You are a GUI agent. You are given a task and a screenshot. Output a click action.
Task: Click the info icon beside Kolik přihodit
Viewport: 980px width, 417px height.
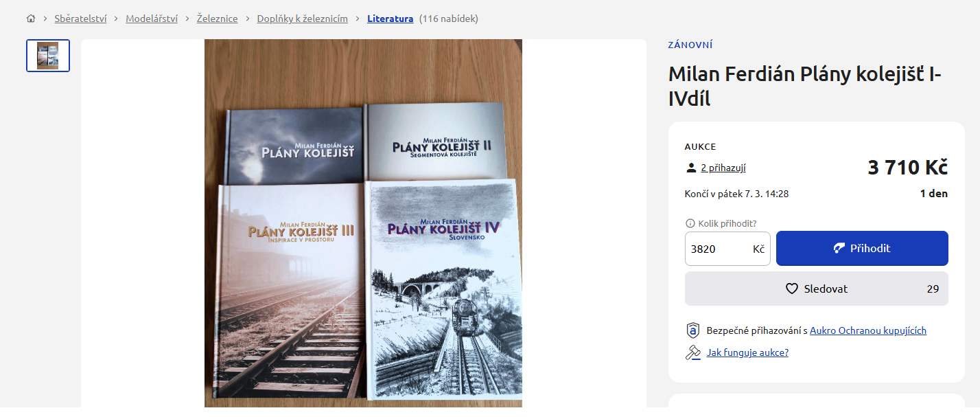tap(690, 223)
